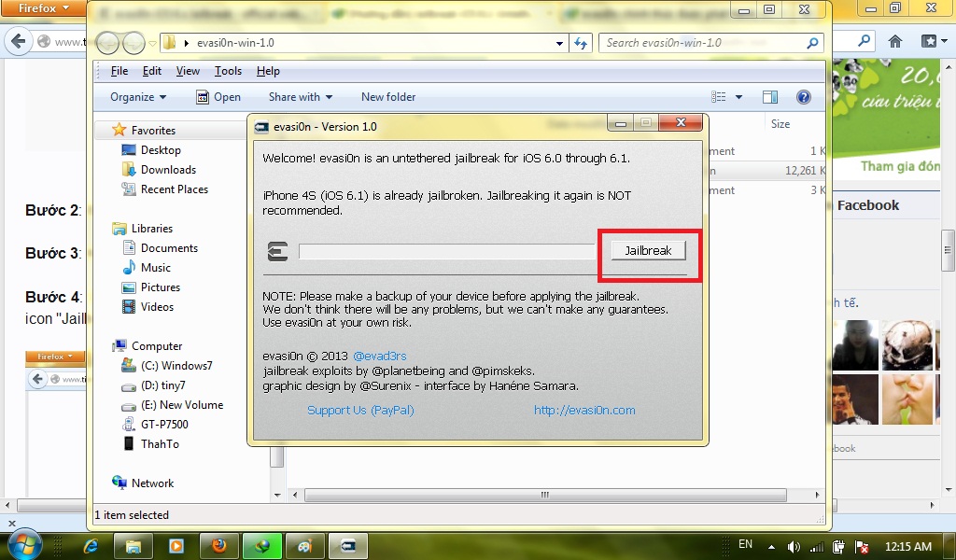Go back in Explorer window
The height and width of the screenshot is (560, 956).
coord(108,43)
